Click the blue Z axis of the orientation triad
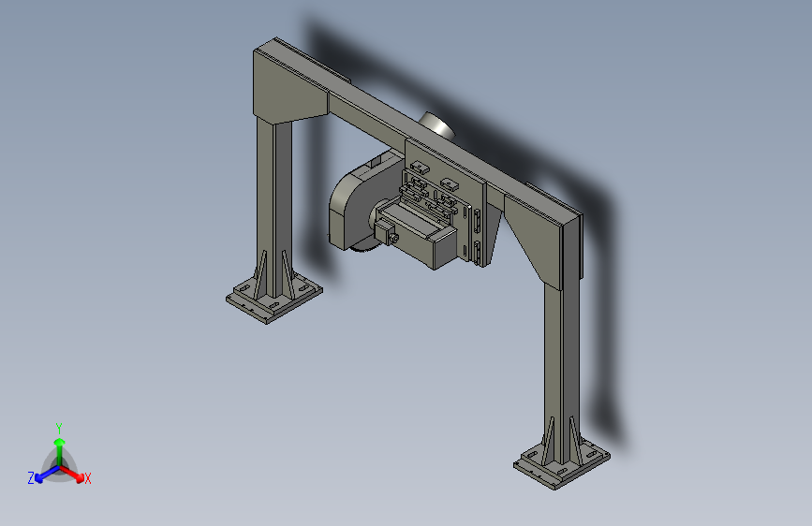Image resolution: width=812 pixels, height=526 pixels. [43, 475]
